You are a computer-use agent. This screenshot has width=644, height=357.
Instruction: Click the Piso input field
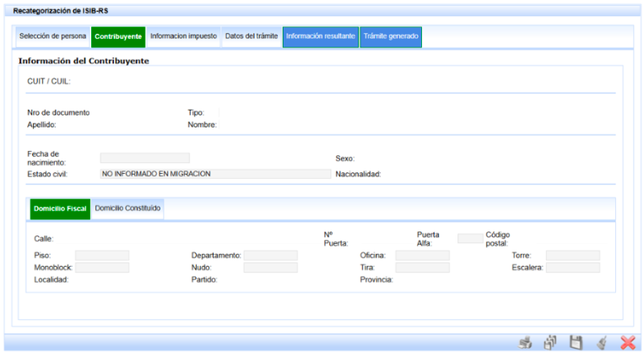coord(102,255)
